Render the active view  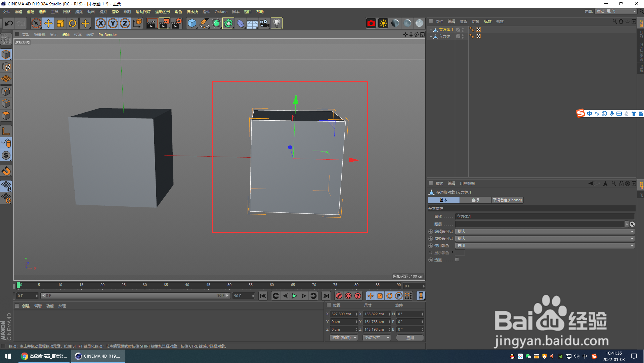152,23
